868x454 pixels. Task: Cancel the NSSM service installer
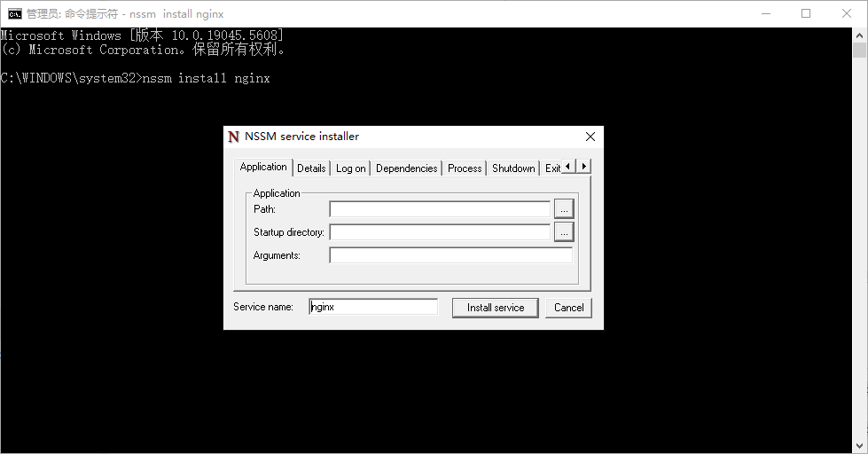(568, 308)
